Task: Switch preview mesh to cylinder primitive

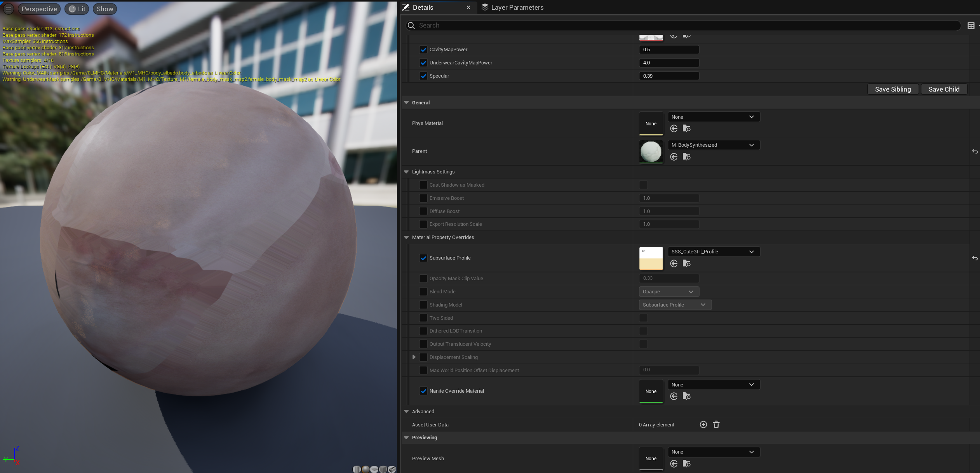Action: tap(357, 469)
